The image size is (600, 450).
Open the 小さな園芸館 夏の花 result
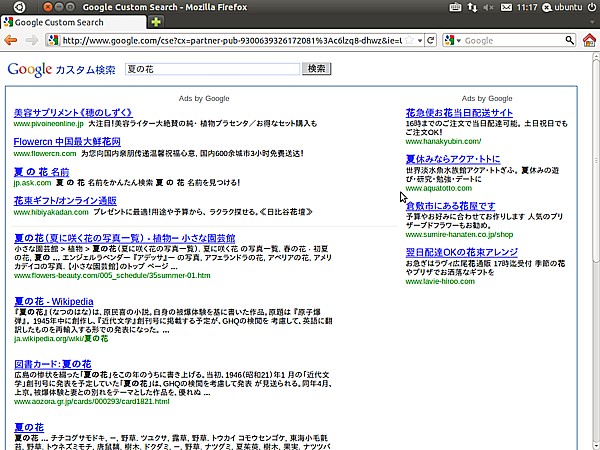[124, 238]
